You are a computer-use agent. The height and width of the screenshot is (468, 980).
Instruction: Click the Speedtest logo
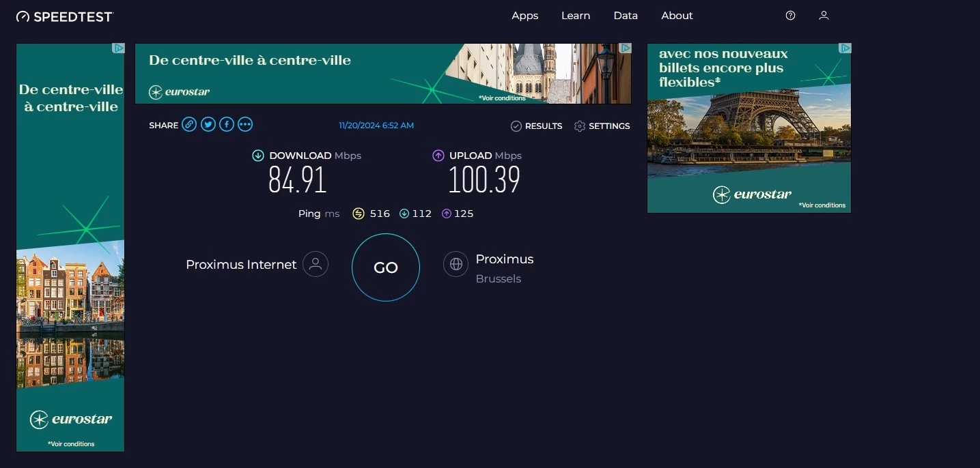tap(64, 16)
